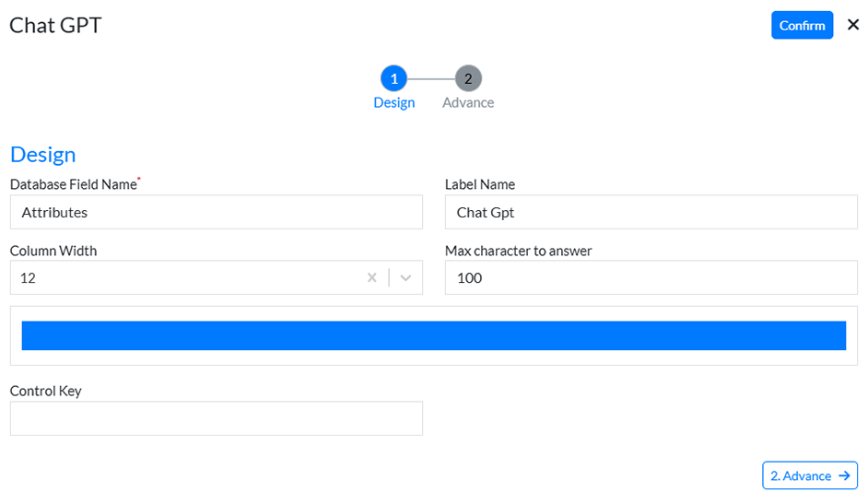Focus the empty Control Key input
The width and height of the screenshot is (868, 504).
tap(216, 418)
